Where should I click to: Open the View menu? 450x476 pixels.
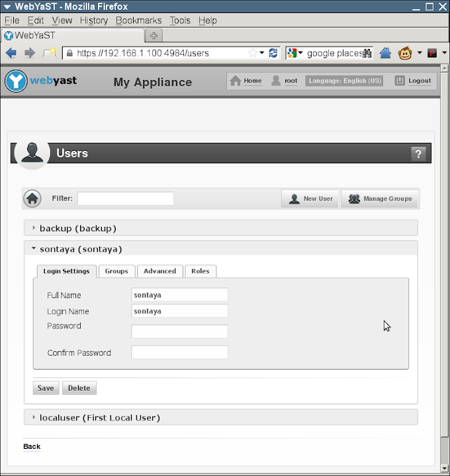coord(62,20)
